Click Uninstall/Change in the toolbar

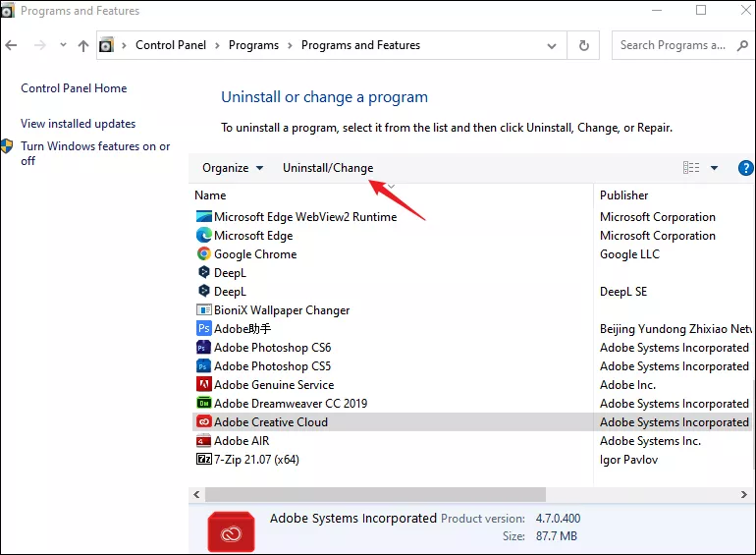click(x=328, y=168)
